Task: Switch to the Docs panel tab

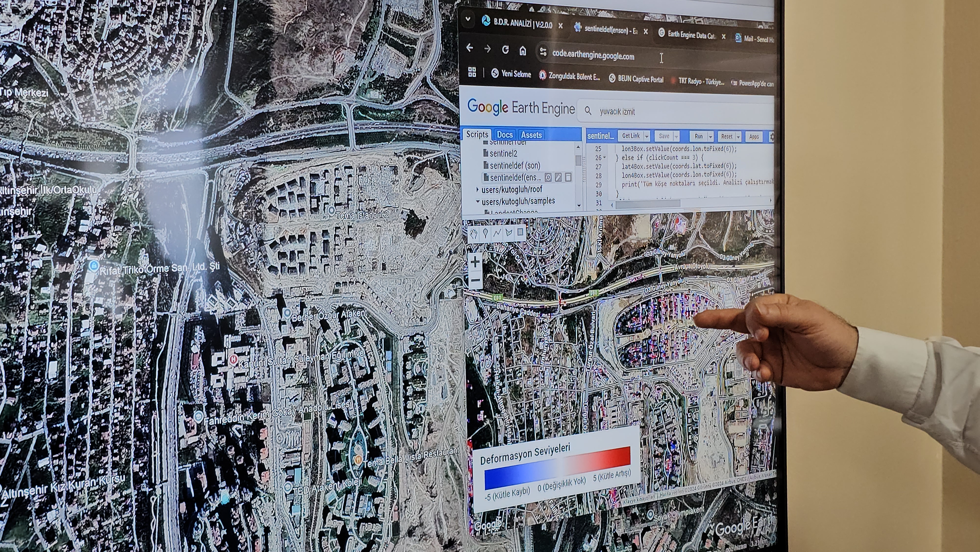Action: (x=504, y=135)
